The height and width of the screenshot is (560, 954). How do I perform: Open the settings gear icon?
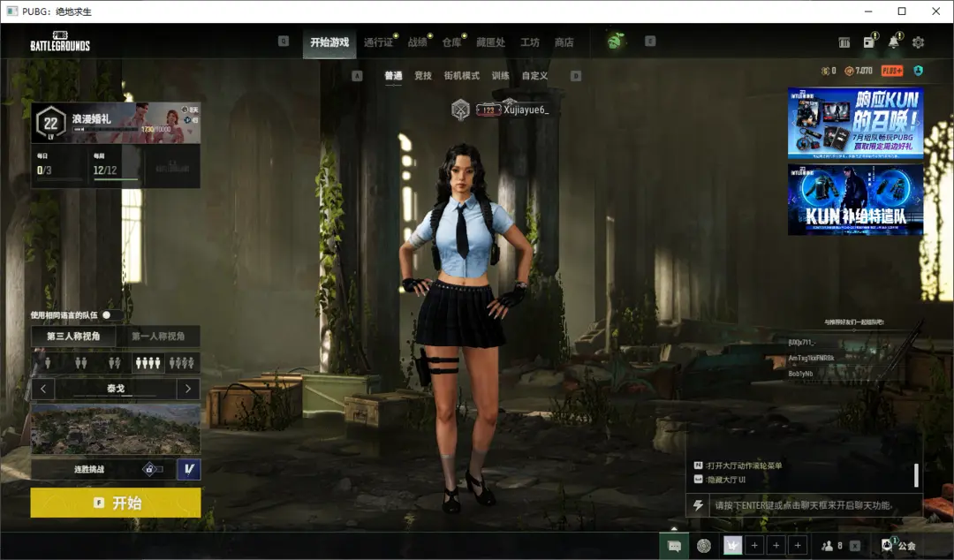[918, 42]
